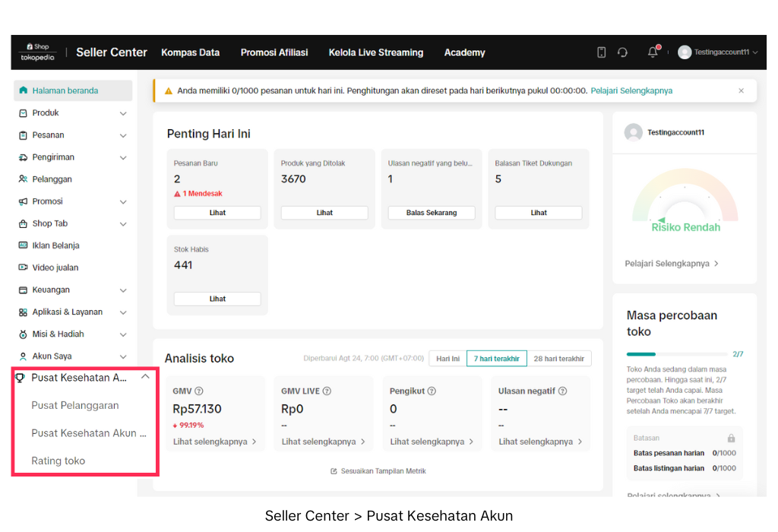Expand the Produk sidebar menu
This screenshot has height=532, width=778.
point(123,113)
